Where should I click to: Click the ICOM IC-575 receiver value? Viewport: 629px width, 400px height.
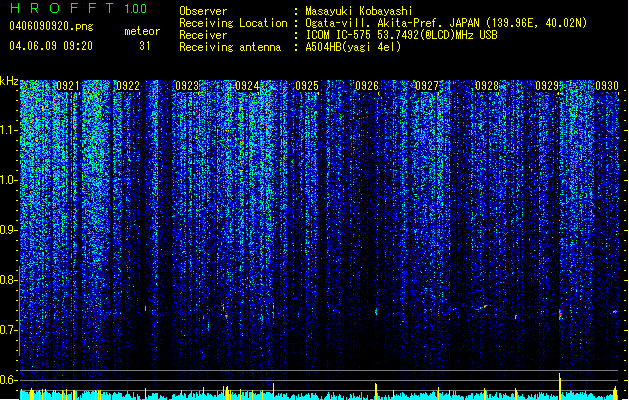[401, 35]
